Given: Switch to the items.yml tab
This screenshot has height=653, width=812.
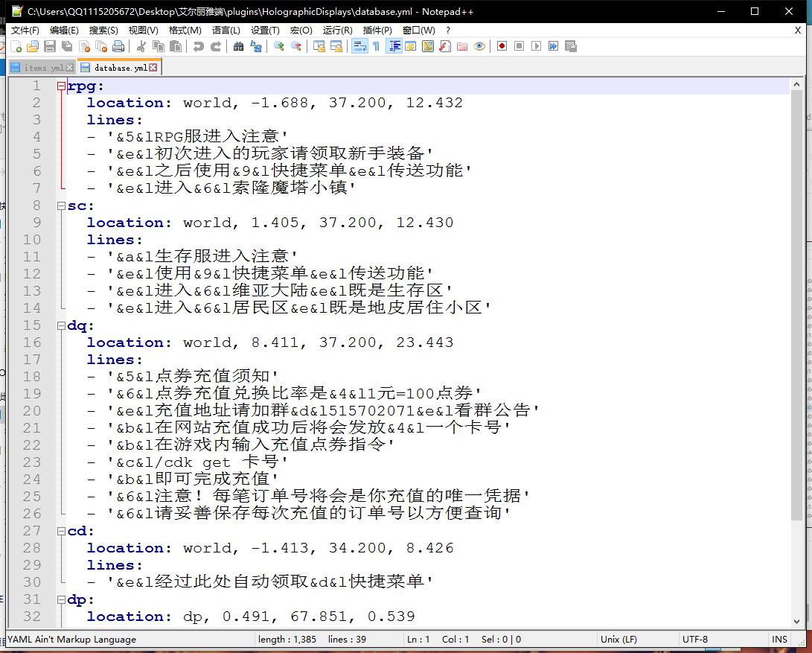Looking at the screenshot, I should tap(43, 68).
